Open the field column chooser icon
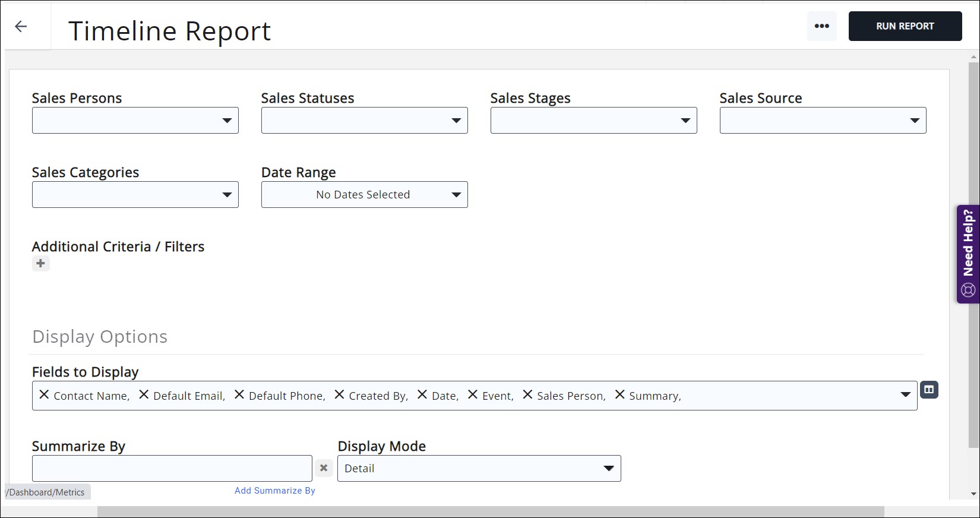980x518 pixels. 929,390
